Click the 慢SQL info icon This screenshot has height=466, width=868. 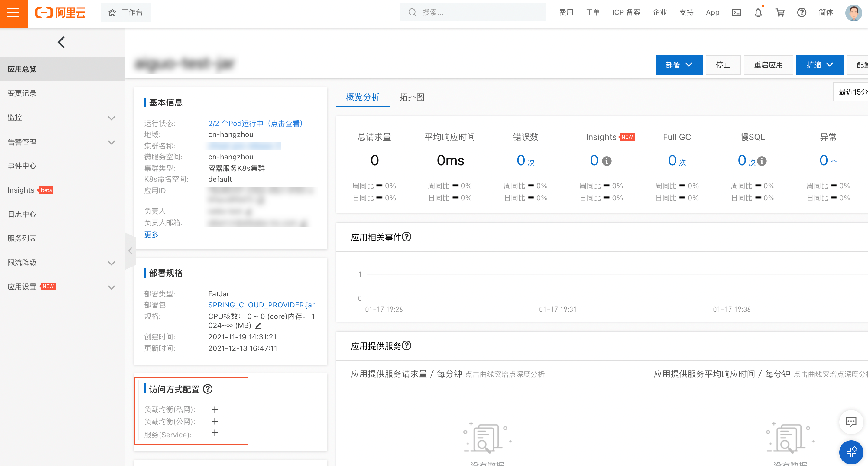click(762, 161)
